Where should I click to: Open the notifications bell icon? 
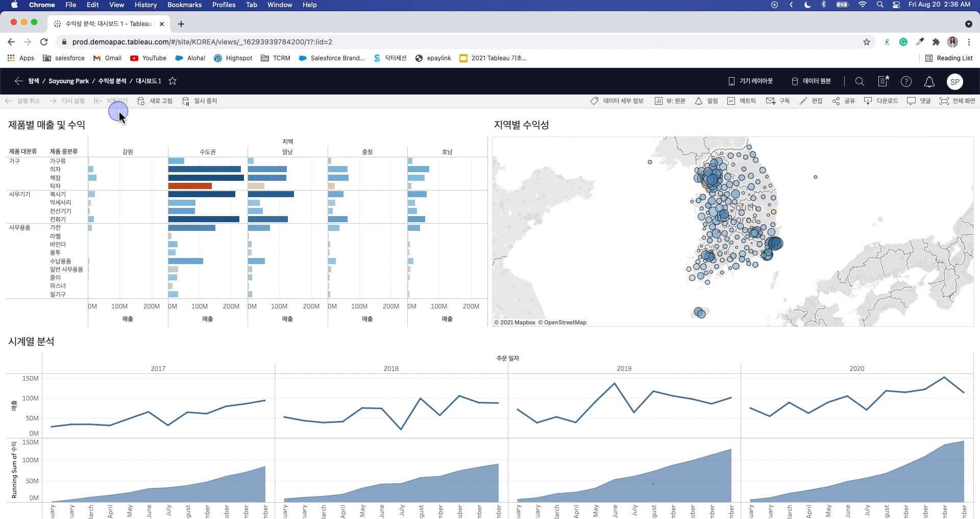(x=929, y=82)
